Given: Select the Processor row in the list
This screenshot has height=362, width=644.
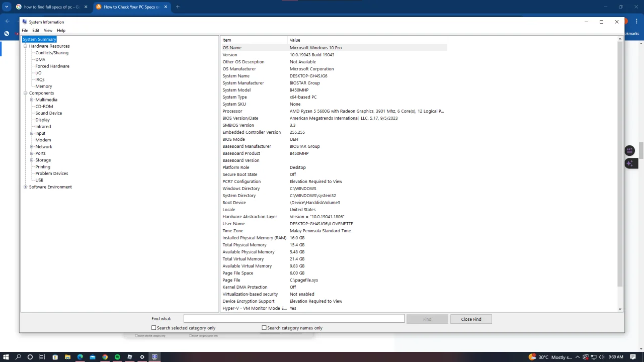Looking at the screenshot, I should [x=334, y=111].
